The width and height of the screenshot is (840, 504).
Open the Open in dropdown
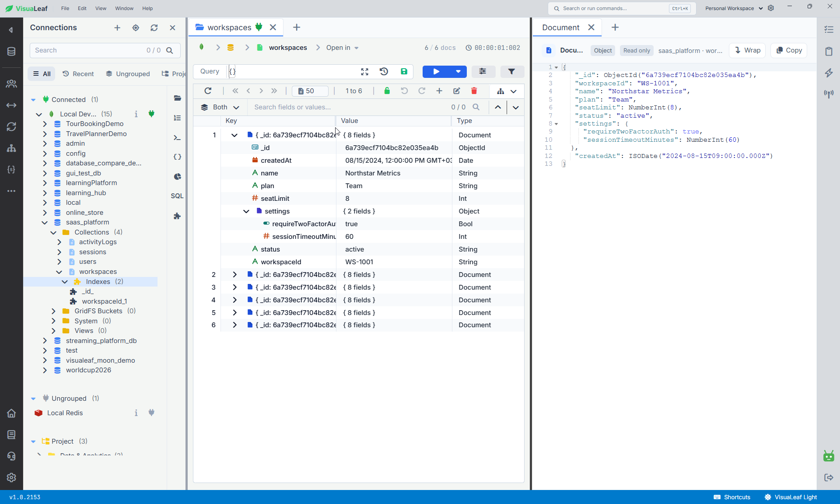point(342,48)
